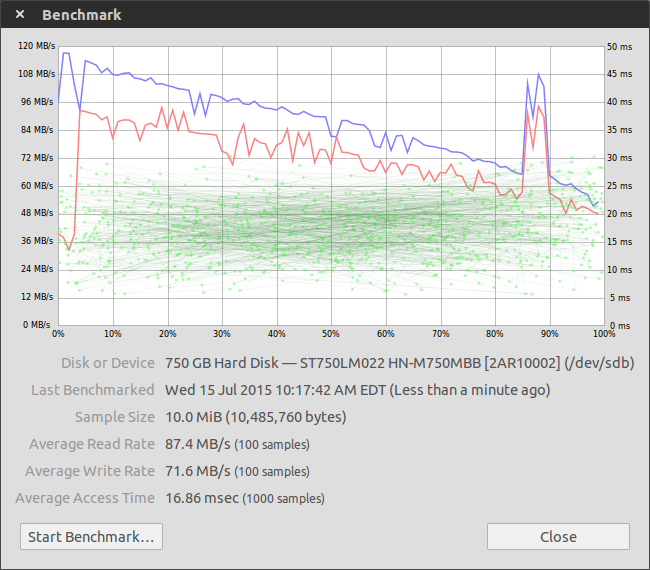Select the disk name ST750LM022 text

point(342,363)
